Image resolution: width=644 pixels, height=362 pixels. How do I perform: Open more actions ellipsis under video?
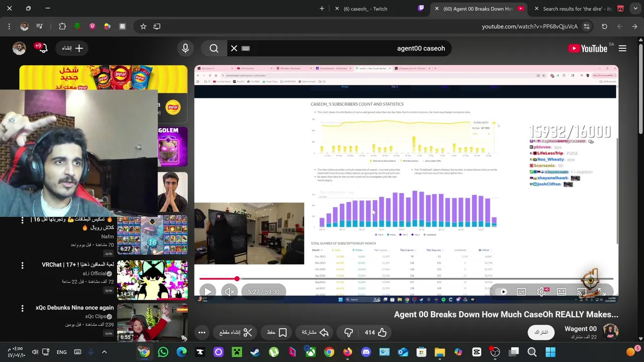(x=202, y=332)
